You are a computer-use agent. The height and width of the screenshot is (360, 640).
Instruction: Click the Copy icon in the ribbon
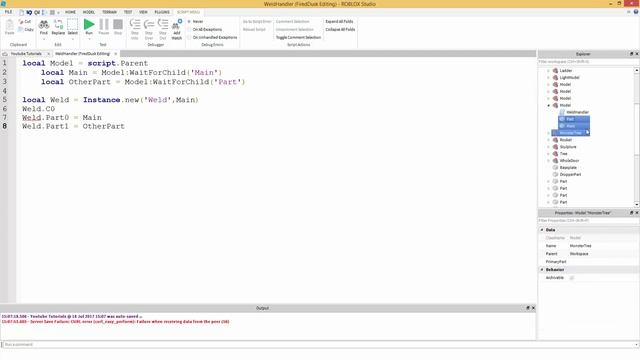(x=21, y=29)
